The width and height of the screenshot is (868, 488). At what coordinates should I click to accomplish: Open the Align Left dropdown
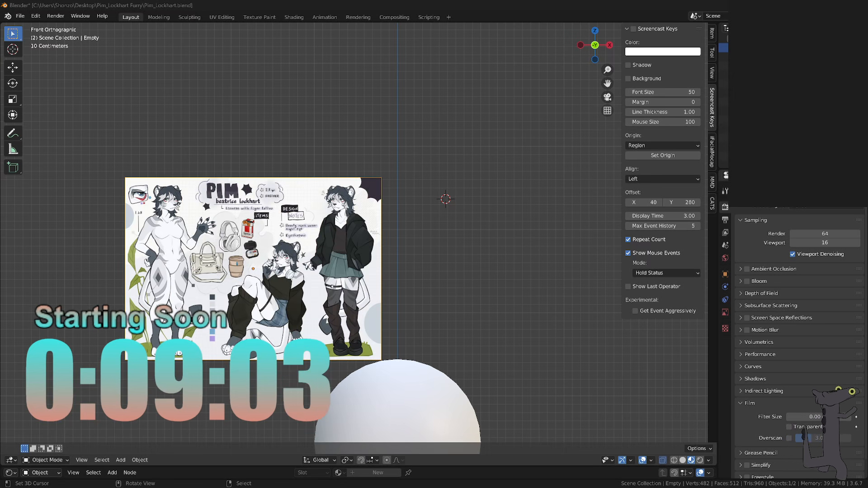click(x=663, y=179)
